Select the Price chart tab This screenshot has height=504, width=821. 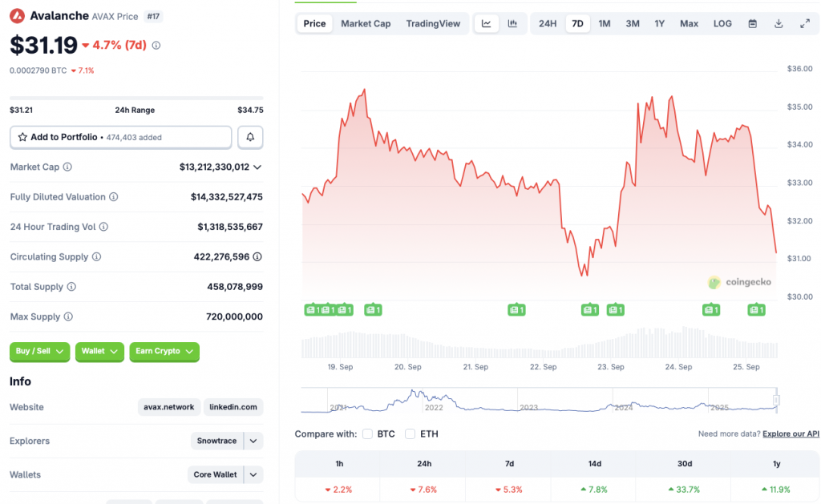(x=314, y=23)
